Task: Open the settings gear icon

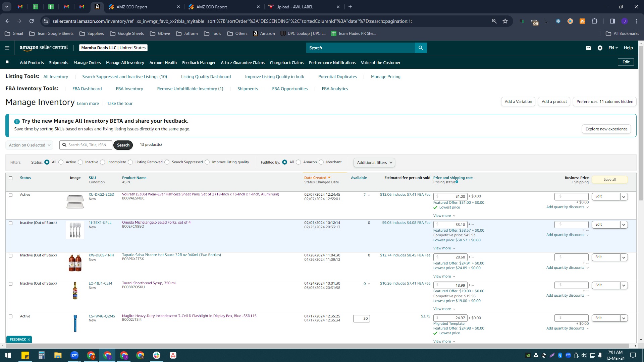Action: pos(600,48)
